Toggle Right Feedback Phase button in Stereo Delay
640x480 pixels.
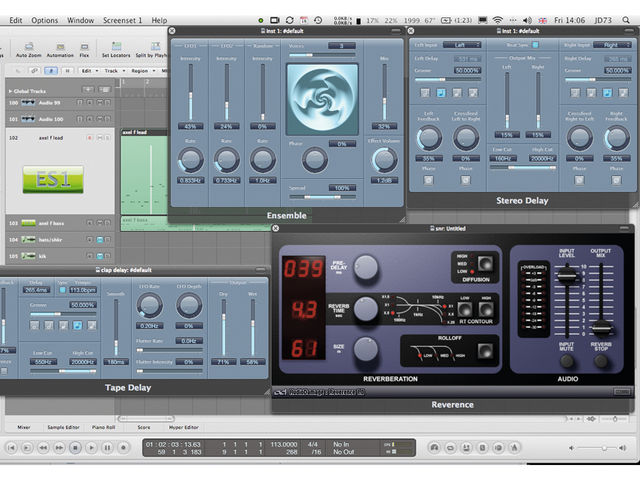(616, 180)
